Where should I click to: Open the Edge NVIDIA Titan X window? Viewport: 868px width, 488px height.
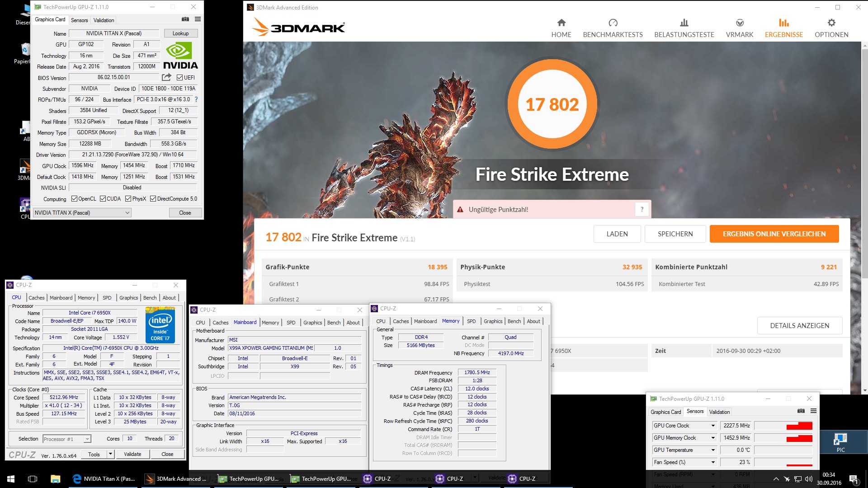(x=104, y=479)
